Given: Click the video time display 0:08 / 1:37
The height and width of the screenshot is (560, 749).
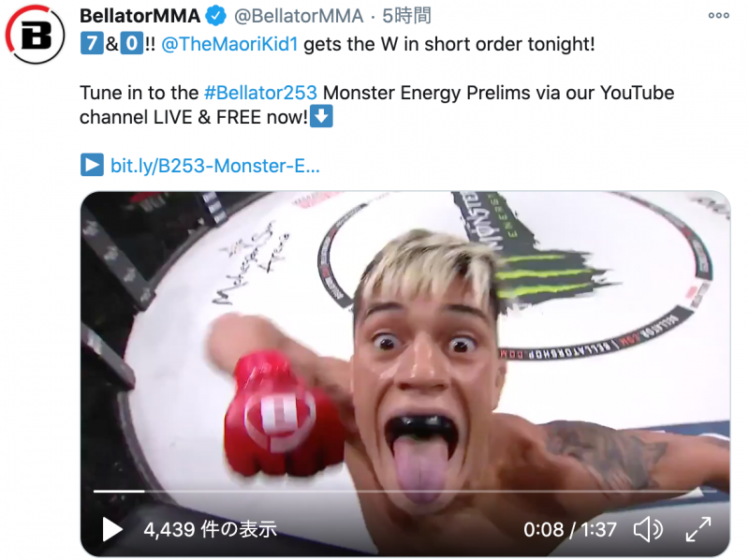Looking at the screenshot, I should point(570,529).
